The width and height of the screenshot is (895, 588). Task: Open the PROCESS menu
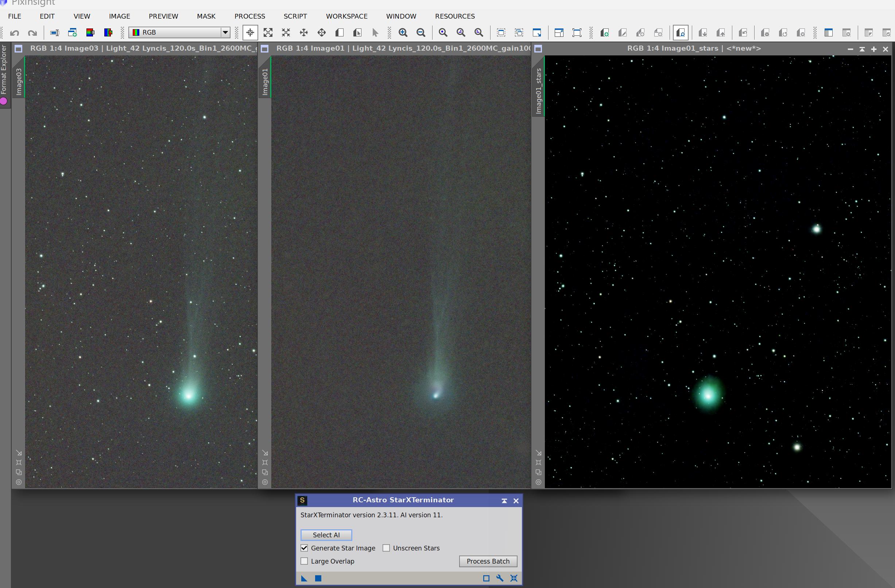[x=250, y=16]
